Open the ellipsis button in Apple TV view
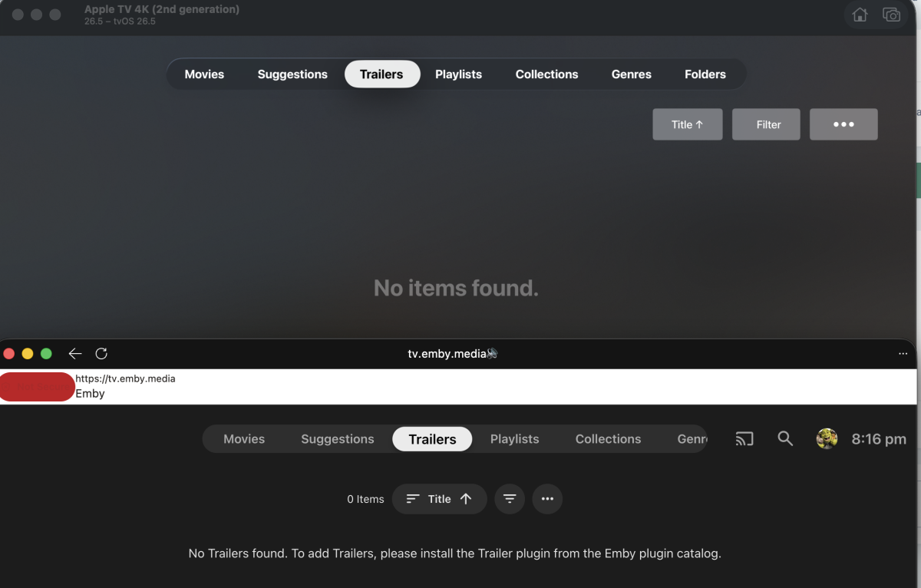 [843, 124]
